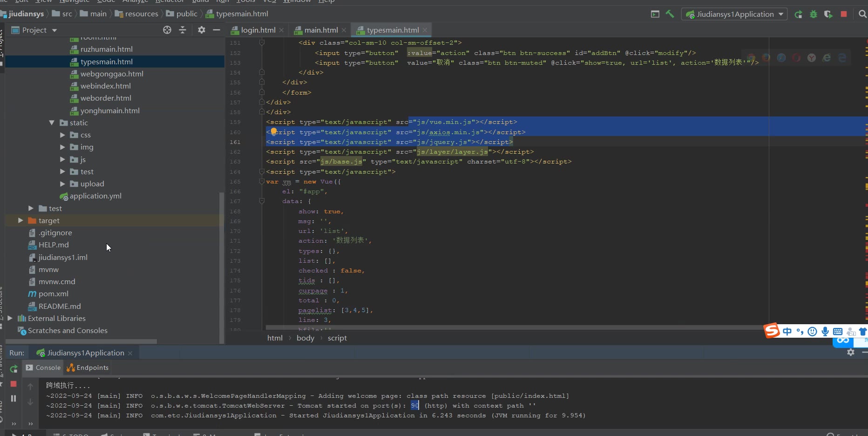Click the Sogou input method S logo
Image resolution: width=868 pixels, height=436 pixels.
pyautogui.click(x=772, y=330)
